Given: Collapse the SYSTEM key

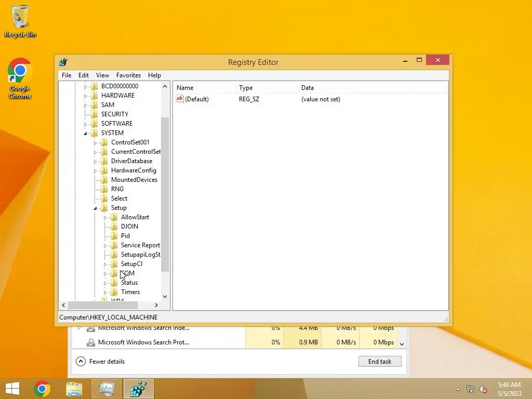Looking at the screenshot, I should click(85, 134).
